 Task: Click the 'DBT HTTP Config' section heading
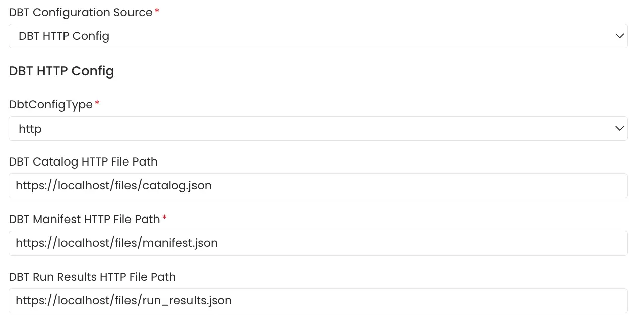pyautogui.click(x=61, y=71)
